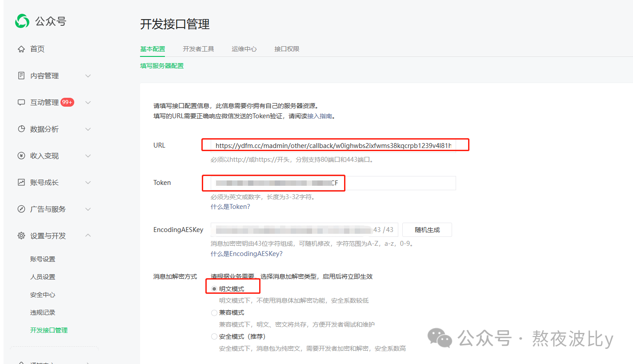The width and height of the screenshot is (633, 364).
Task: Click the 互动管理 chat bubble icon
Action: pos(21,102)
